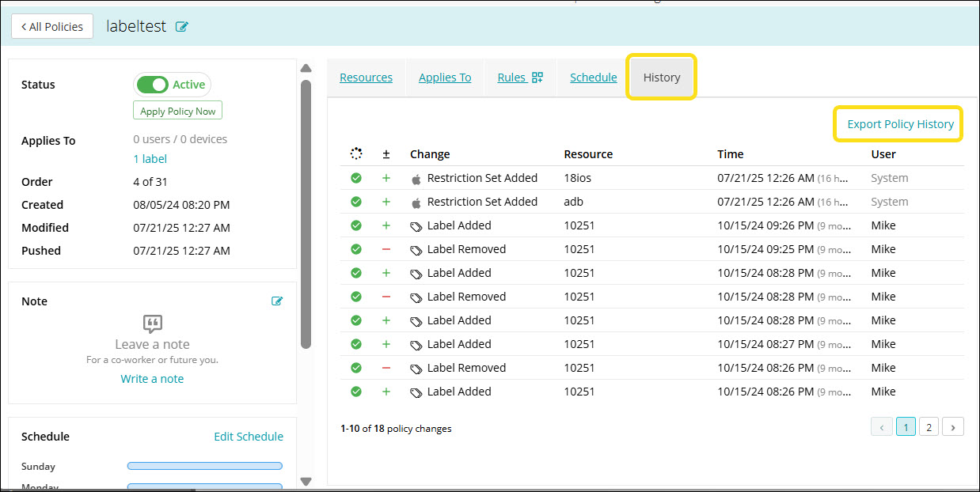
Task: Open the 1 label link
Action: tap(150, 159)
